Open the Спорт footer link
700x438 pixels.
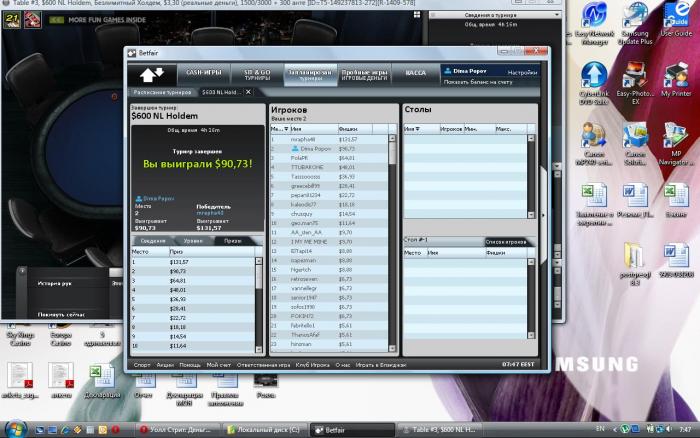(x=142, y=365)
